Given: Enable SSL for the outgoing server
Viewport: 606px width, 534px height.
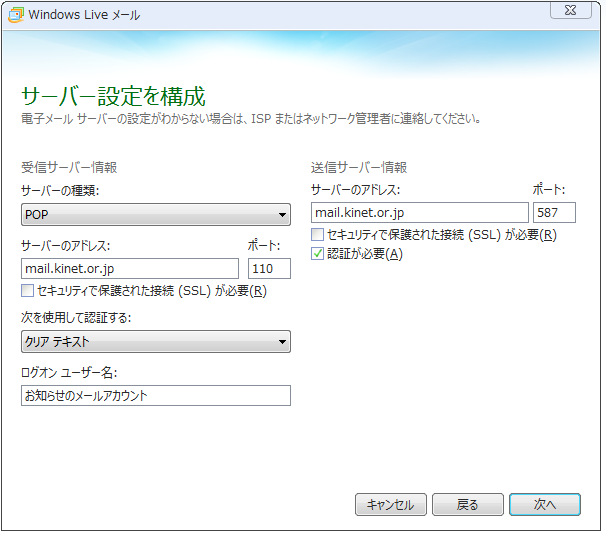Looking at the screenshot, I should [319, 236].
